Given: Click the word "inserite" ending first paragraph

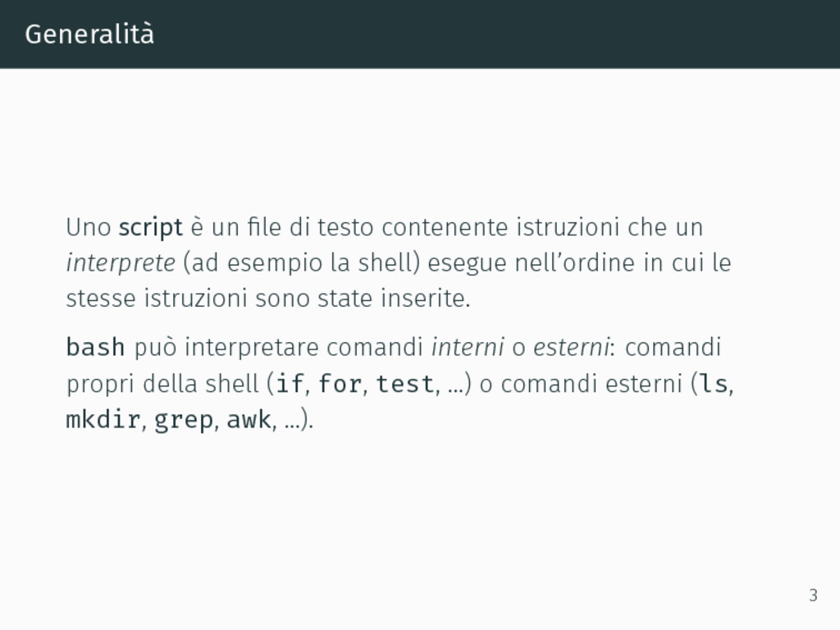Looking at the screenshot, I should pyautogui.click(x=426, y=299).
